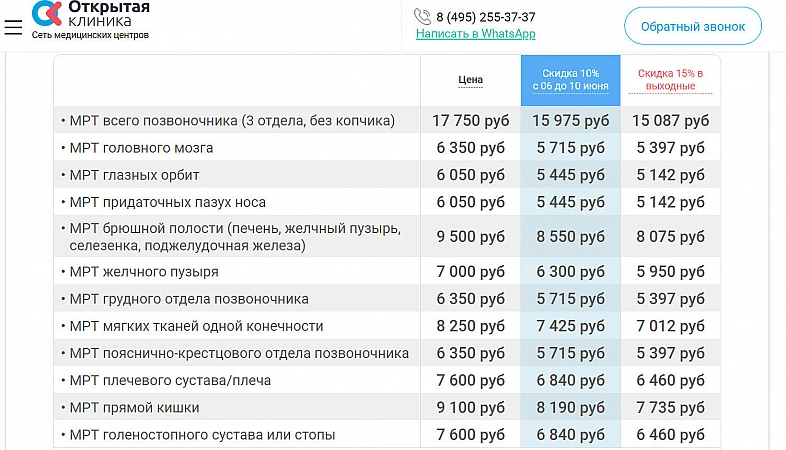The height and width of the screenshot is (450, 786).
Task: Open the hamburger menu
Action: (13, 27)
